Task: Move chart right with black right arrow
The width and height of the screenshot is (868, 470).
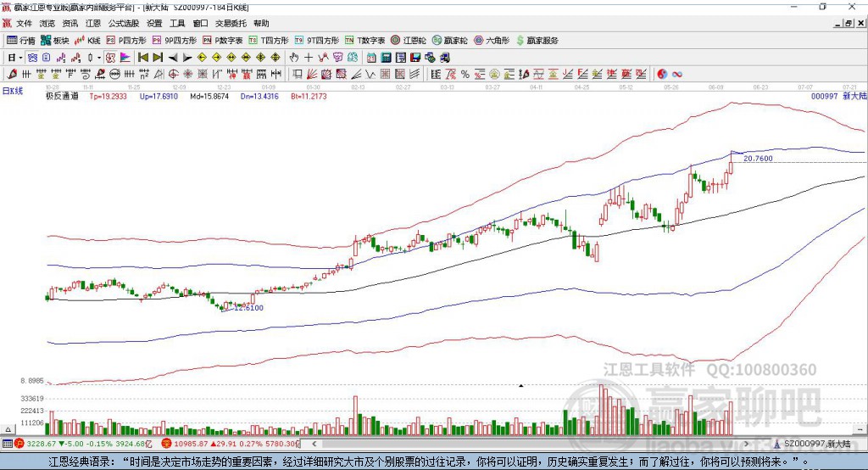Action: click(x=187, y=58)
